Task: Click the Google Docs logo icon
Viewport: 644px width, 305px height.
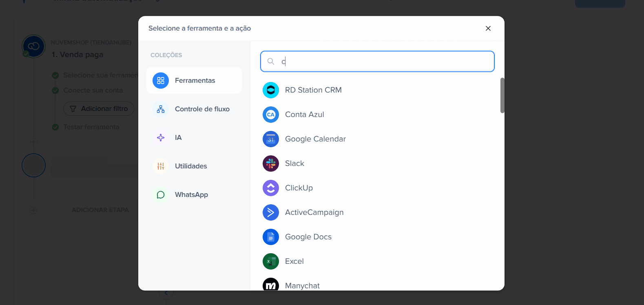Action: pyautogui.click(x=271, y=237)
